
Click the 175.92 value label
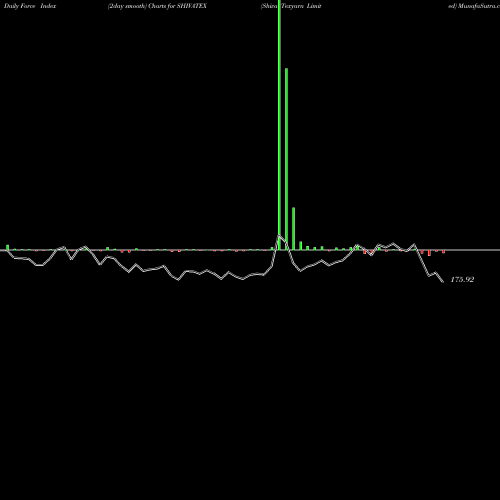point(462,280)
